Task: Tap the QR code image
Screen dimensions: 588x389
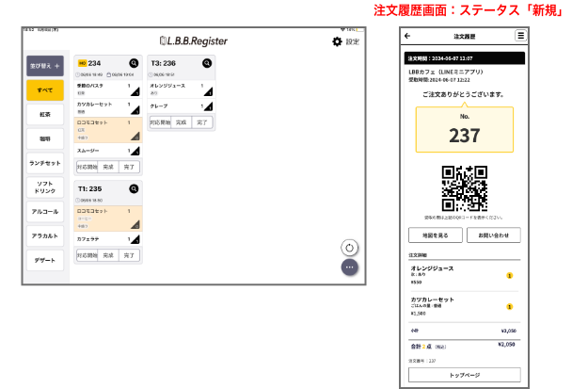Action: point(465,188)
